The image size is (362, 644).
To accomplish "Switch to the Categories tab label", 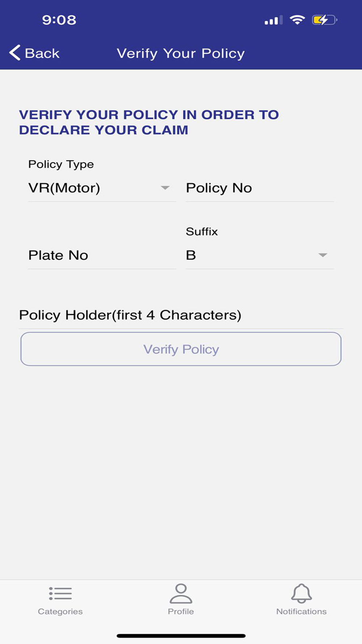I will [x=60, y=611].
